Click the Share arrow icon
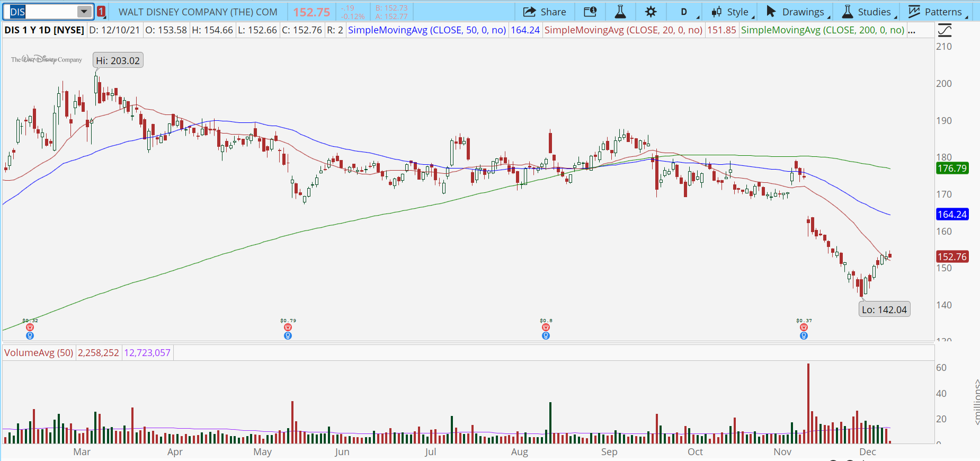The width and height of the screenshot is (980, 461). coord(529,12)
